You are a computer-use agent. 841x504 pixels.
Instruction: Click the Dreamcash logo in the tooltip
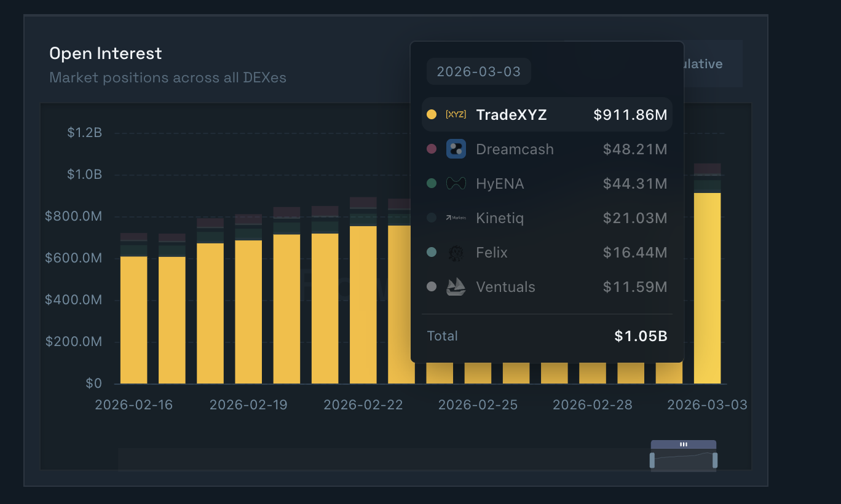(x=456, y=149)
